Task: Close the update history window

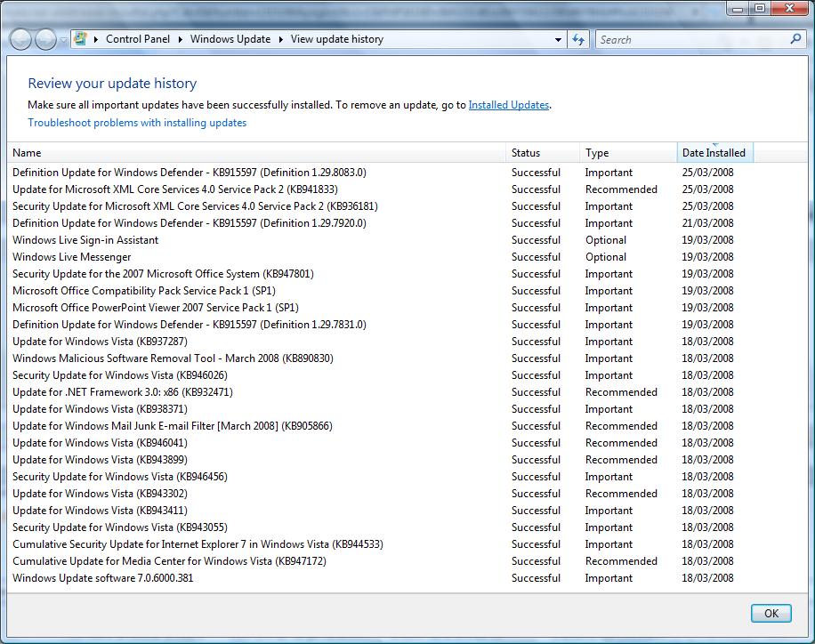Action: (789, 9)
